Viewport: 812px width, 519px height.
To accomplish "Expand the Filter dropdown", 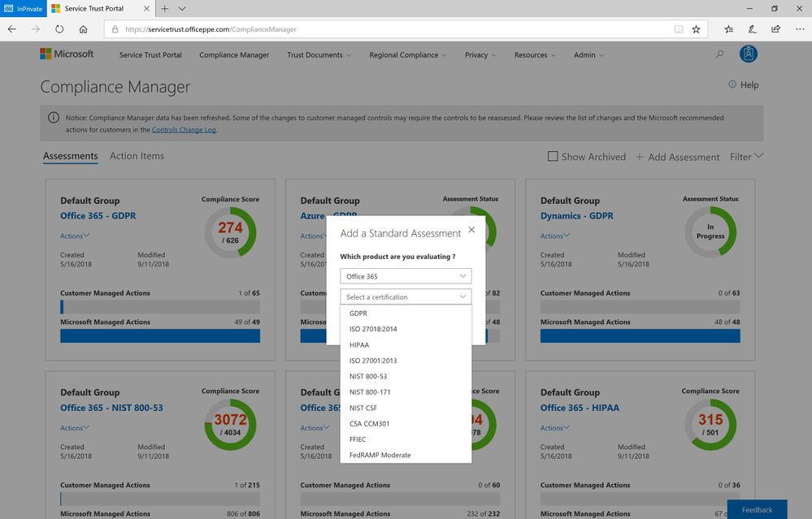I will point(746,156).
